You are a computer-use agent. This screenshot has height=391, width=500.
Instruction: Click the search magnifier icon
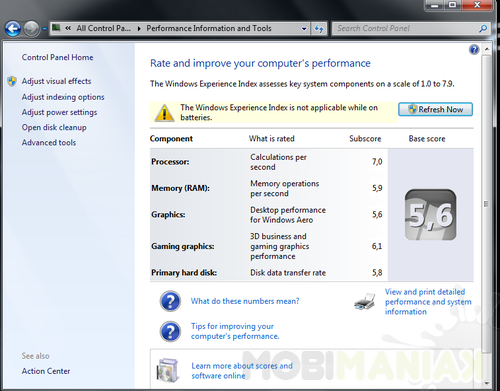483,29
